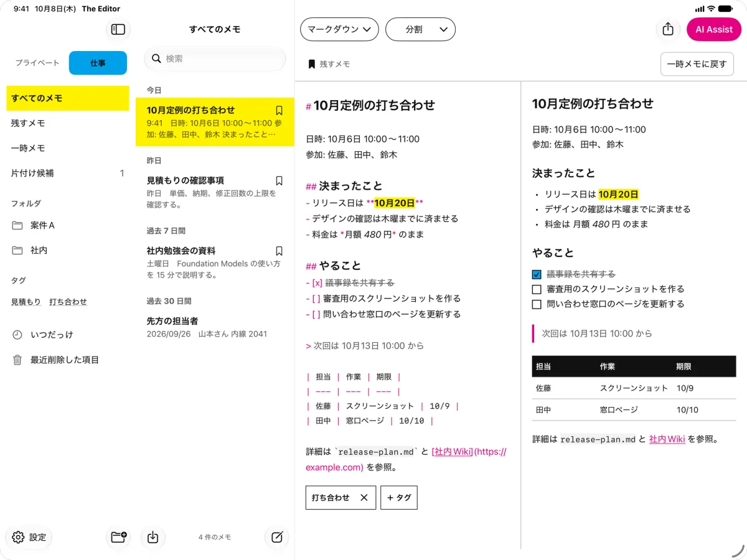Remove the 打ち合わせ tag with the X
Screen dimensions: 747x560
364,498
